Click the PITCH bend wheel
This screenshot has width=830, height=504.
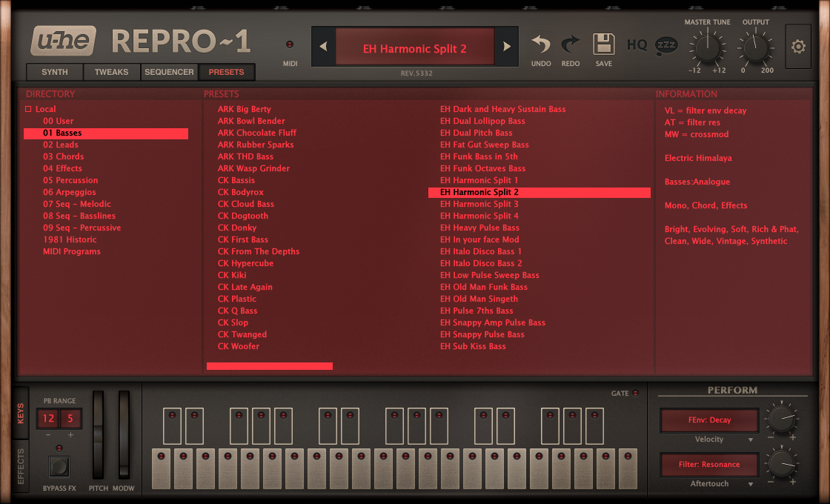click(98, 435)
